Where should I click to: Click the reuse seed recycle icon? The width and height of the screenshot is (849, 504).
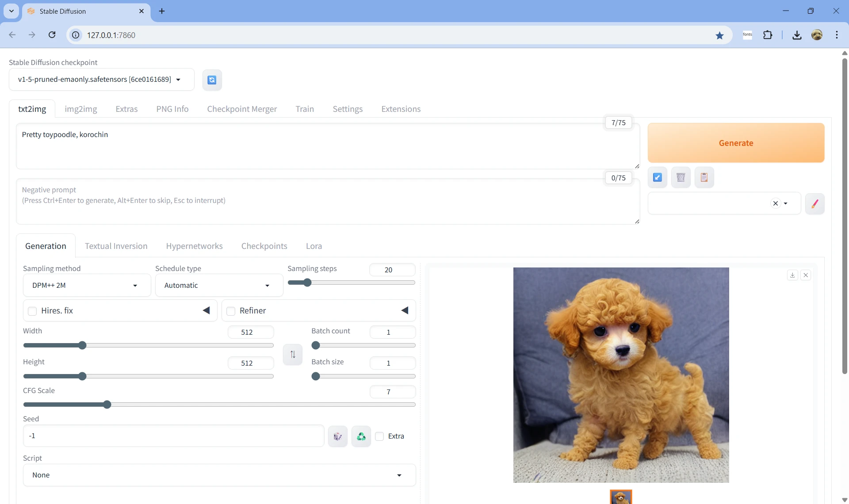coord(361,436)
